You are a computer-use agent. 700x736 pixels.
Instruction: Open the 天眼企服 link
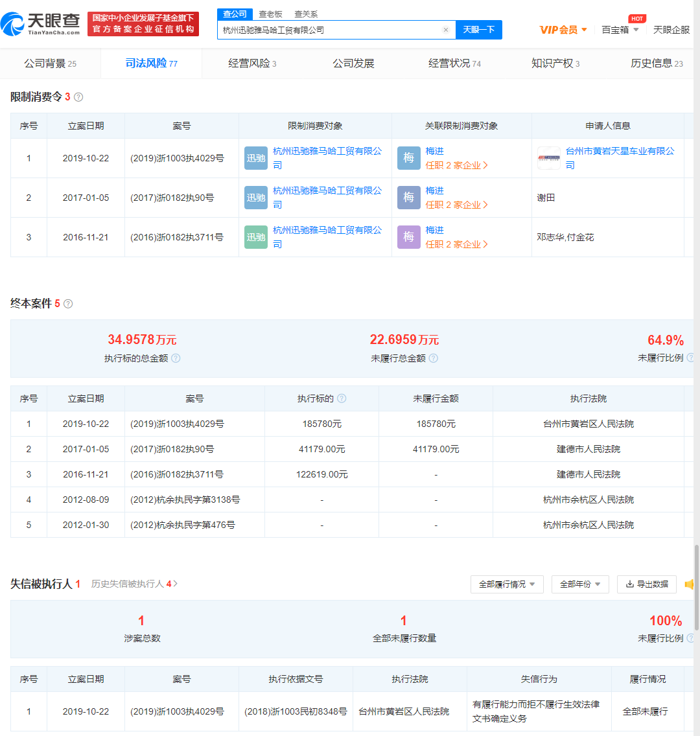click(671, 30)
